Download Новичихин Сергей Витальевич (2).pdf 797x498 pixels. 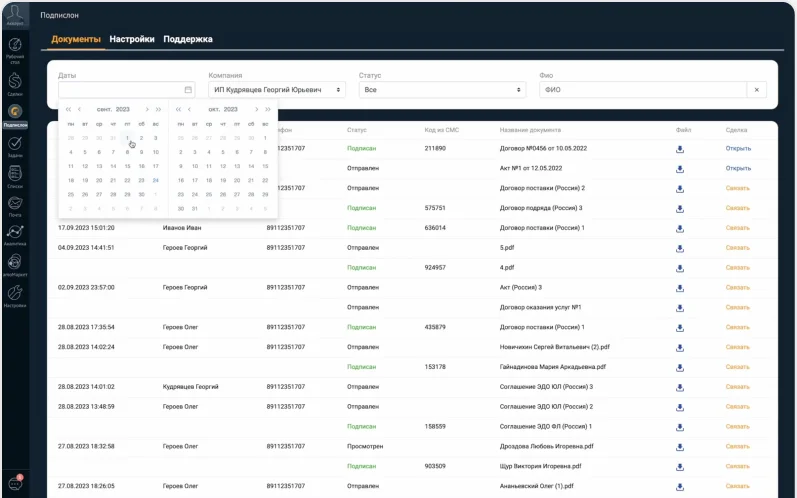point(680,348)
